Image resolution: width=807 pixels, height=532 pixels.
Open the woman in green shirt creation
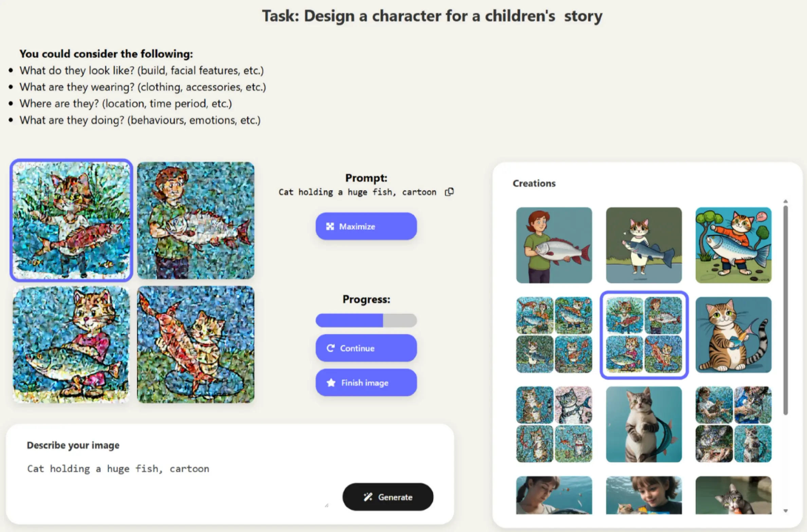554,245
